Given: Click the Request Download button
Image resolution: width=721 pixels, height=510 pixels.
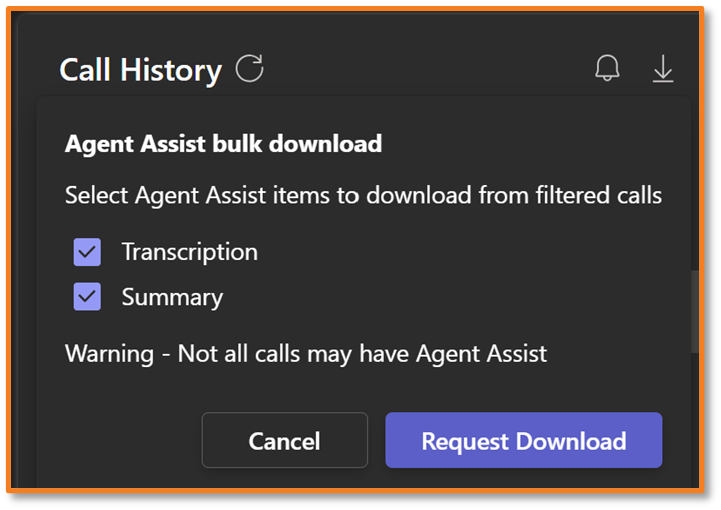Looking at the screenshot, I should click(x=523, y=441).
